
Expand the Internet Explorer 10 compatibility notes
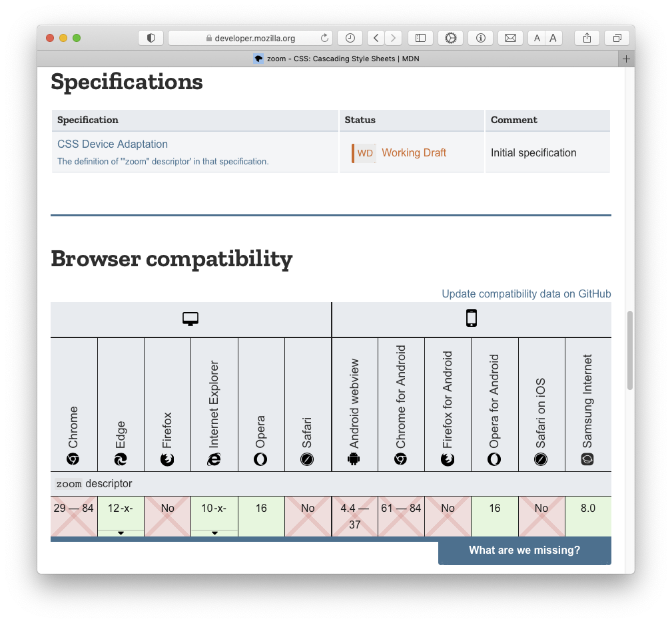tap(214, 532)
